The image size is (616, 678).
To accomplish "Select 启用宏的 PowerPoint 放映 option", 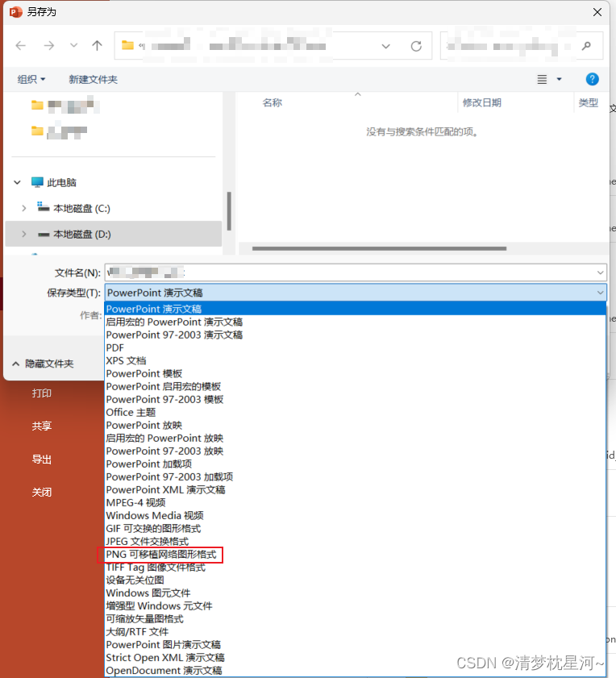I will coord(355,438).
